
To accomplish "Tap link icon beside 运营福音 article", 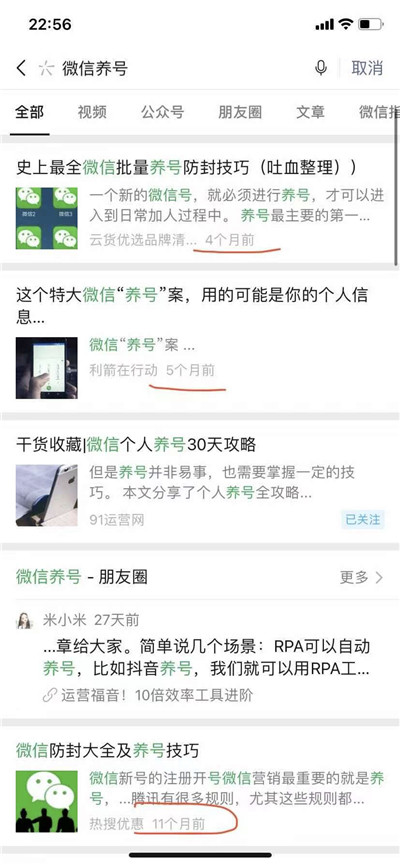I will (x=50, y=695).
